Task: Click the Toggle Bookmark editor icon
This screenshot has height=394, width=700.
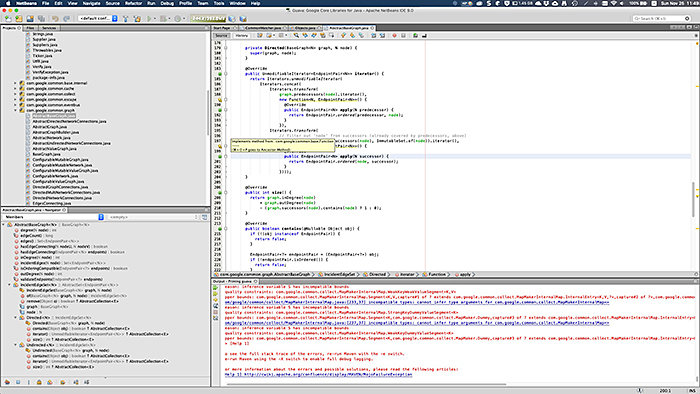Action: [361, 35]
